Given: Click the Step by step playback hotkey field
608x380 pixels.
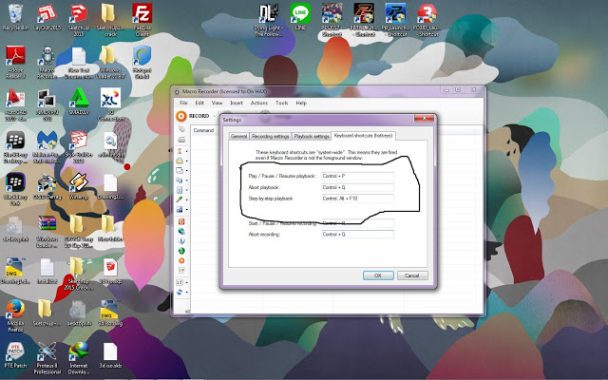Looking at the screenshot, I should tap(358, 199).
